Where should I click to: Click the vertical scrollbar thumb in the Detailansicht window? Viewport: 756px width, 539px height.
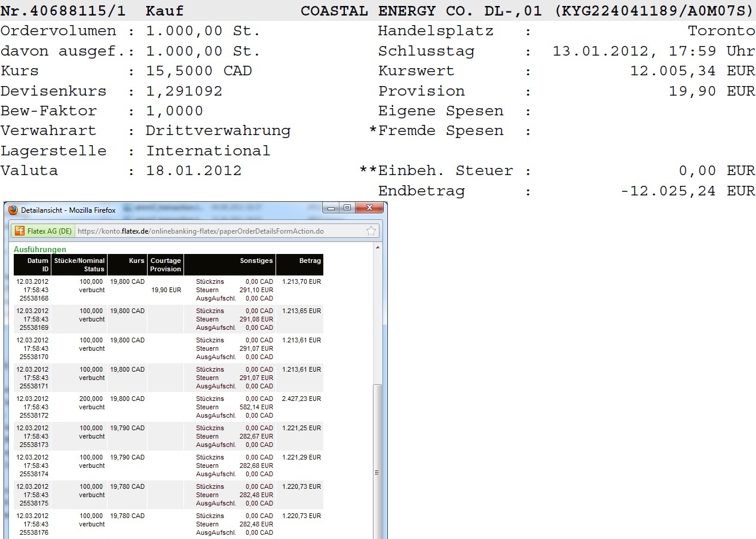coord(377,461)
